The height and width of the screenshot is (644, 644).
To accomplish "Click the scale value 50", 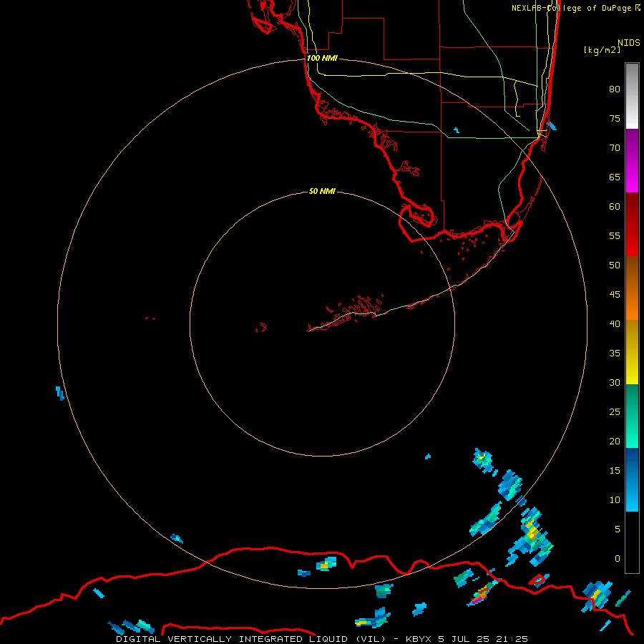I will coord(615,265).
